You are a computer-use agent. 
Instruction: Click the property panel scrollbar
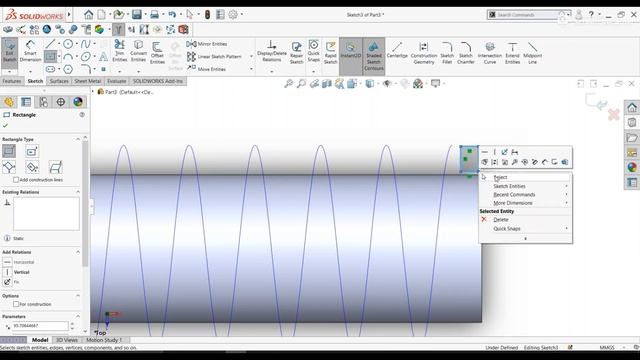point(85,204)
